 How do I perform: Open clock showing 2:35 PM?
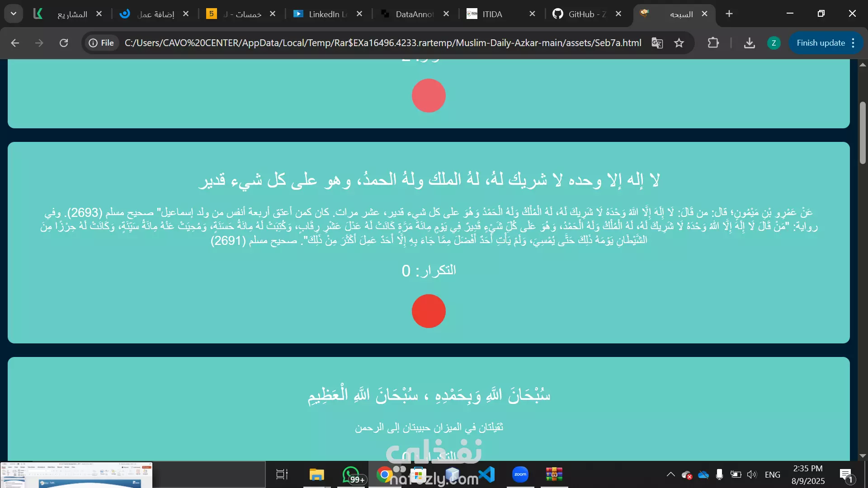(808, 474)
